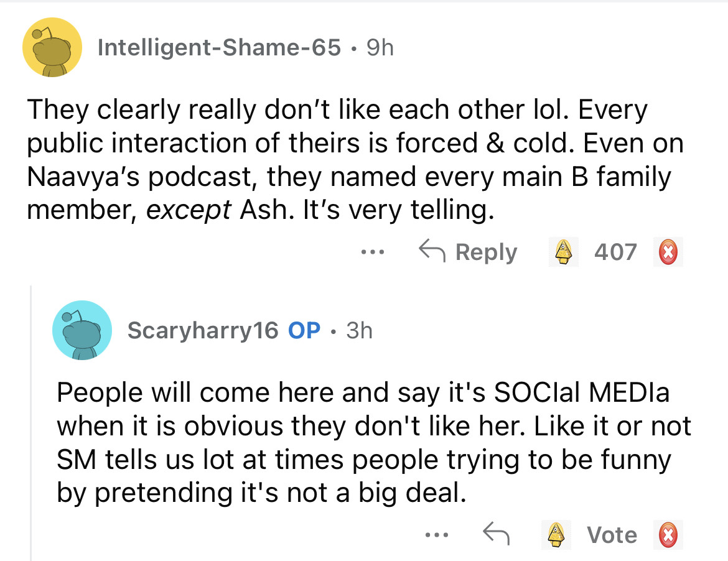The height and width of the screenshot is (561, 728).
Task: Tap the reply text about SOCIal MEDIa
Action: tap(373, 442)
